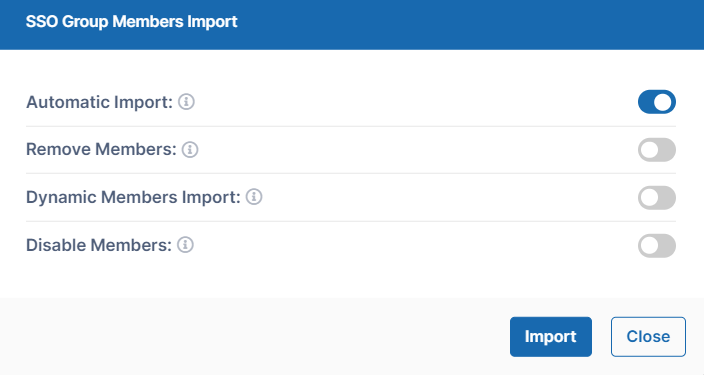704x375 pixels.
Task: Enable the Remove Members toggle
Action: [657, 150]
